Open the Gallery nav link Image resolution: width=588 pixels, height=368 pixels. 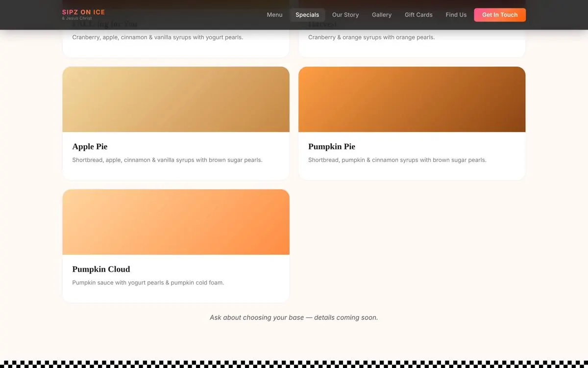[x=382, y=15]
